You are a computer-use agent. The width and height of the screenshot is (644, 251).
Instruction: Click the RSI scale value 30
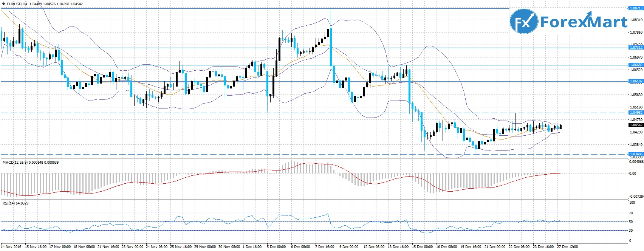(631, 231)
